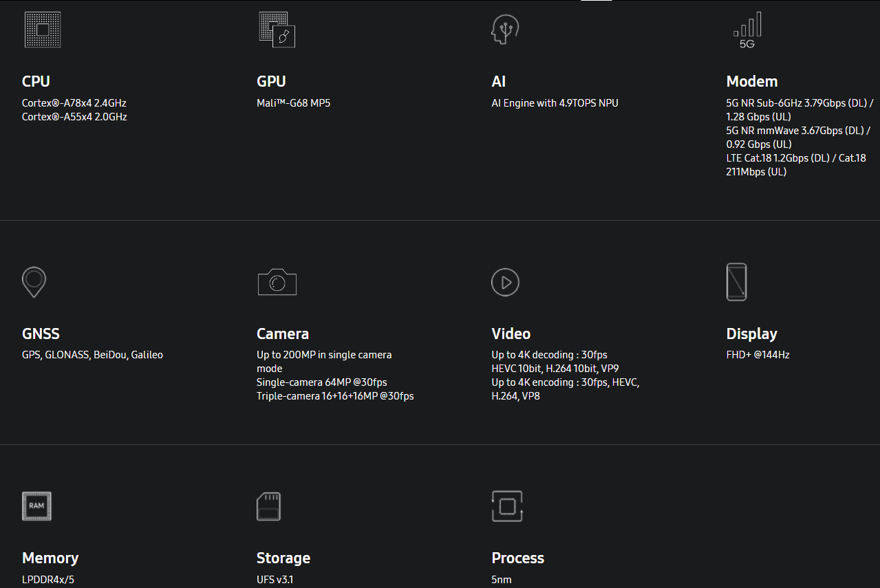Image resolution: width=880 pixels, height=588 pixels.
Task: Click the GPU graphics chip icon
Action: click(277, 30)
